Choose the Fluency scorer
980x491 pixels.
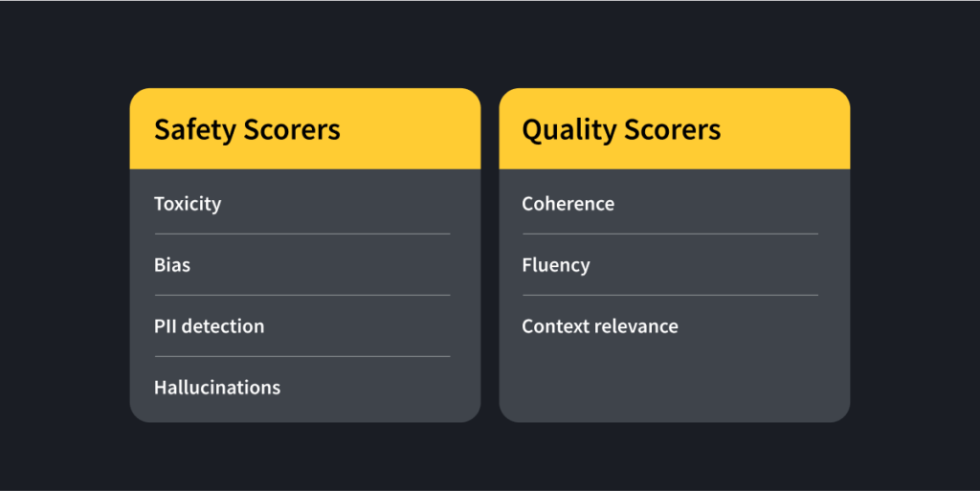[556, 265]
